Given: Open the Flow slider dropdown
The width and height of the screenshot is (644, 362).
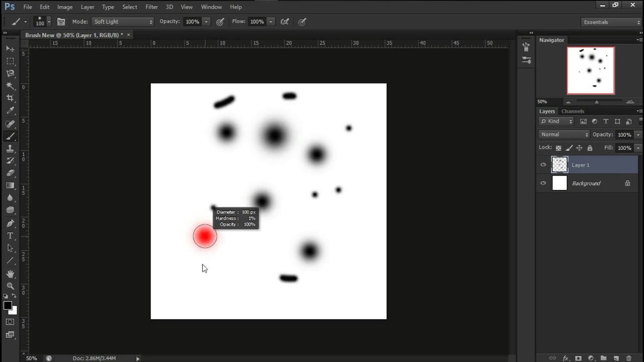Looking at the screenshot, I should [x=271, y=22].
